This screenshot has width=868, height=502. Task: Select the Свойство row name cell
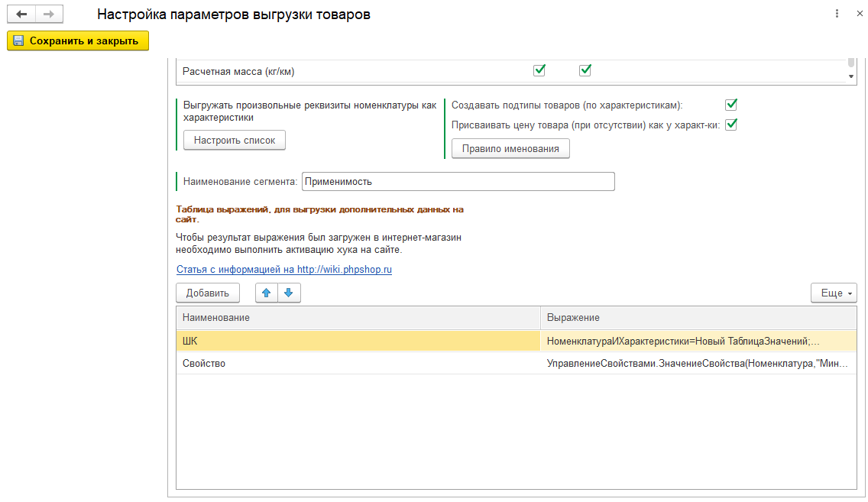click(358, 364)
